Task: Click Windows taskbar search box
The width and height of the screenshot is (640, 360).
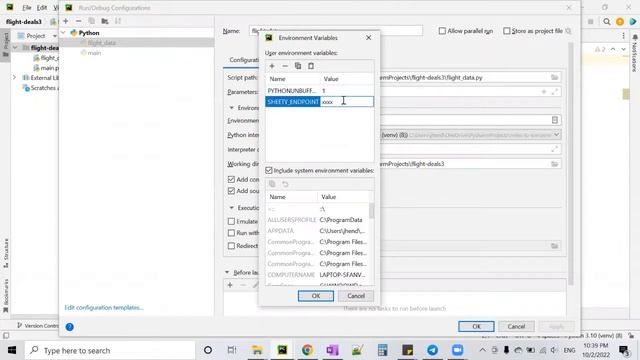Action: pos(111,350)
